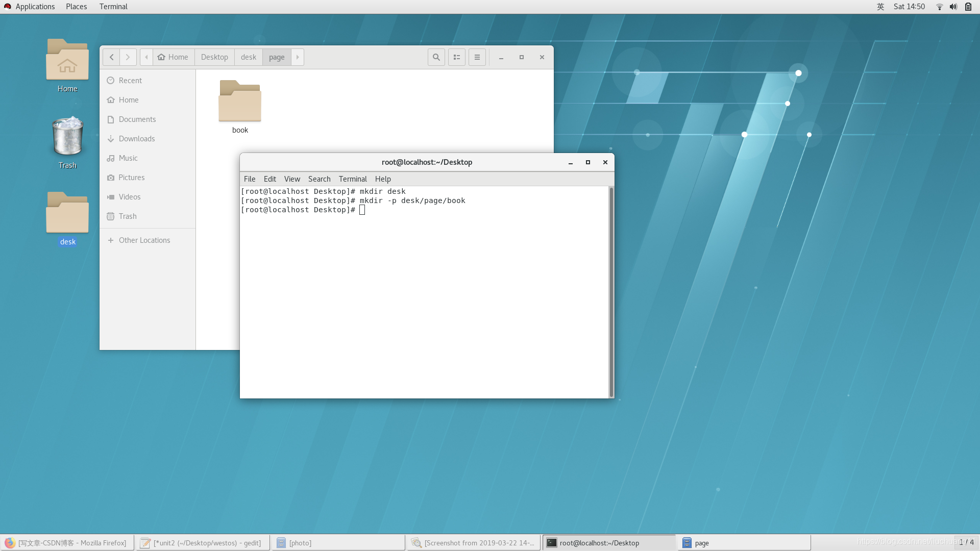Switch to the page taskbar item
The image size is (980, 551).
click(745, 543)
